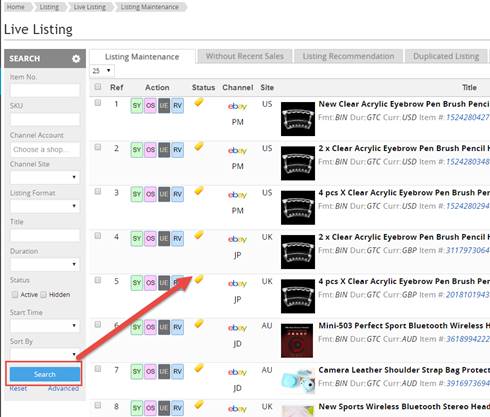The width and height of the screenshot is (490, 417).
Task: Click SY action icon in row 5
Action: pos(137,283)
